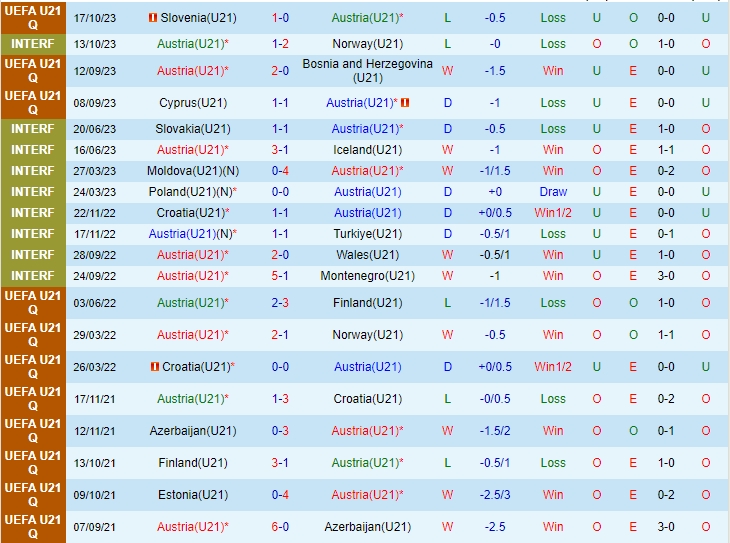Click the Win1/2 result on 22/11/22 row
This screenshot has width=730, height=543.
[x=553, y=213]
